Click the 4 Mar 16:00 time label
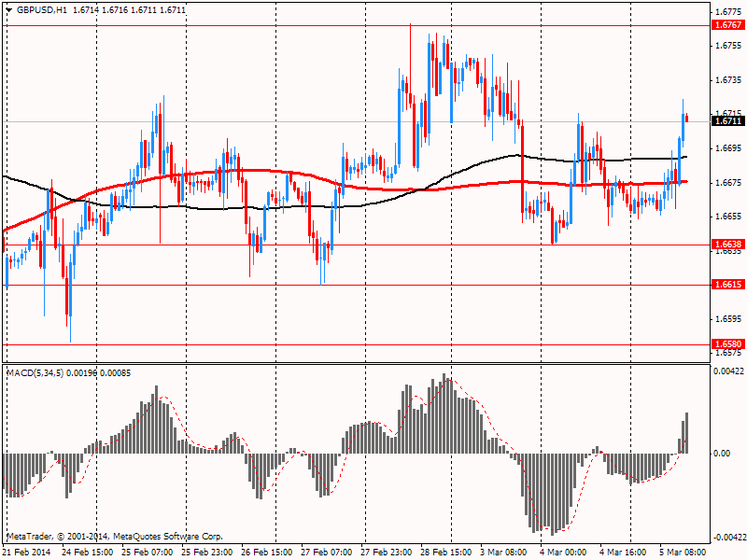The height and width of the screenshot is (560, 747). [623, 553]
